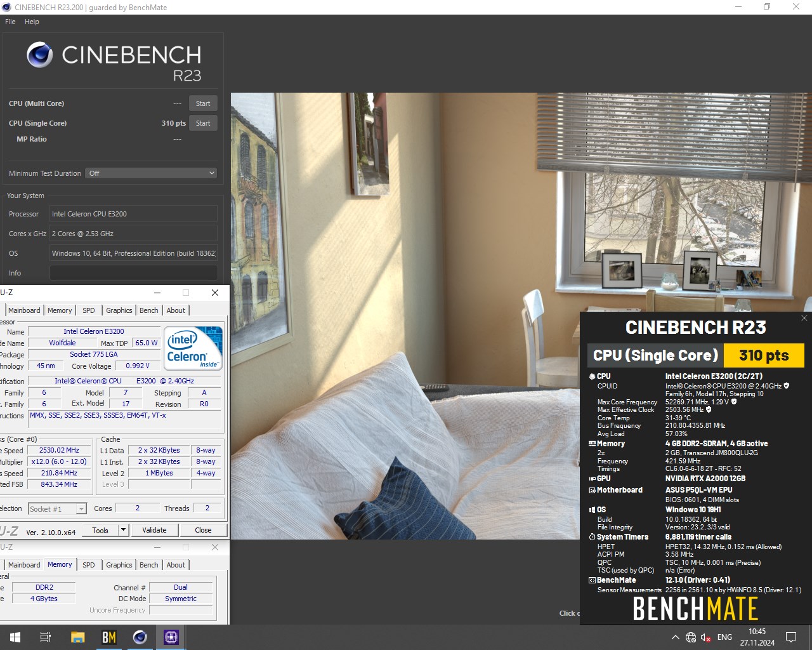
Task: Click the Motherboard section icon in BenchMate panel
Action: click(x=592, y=490)
